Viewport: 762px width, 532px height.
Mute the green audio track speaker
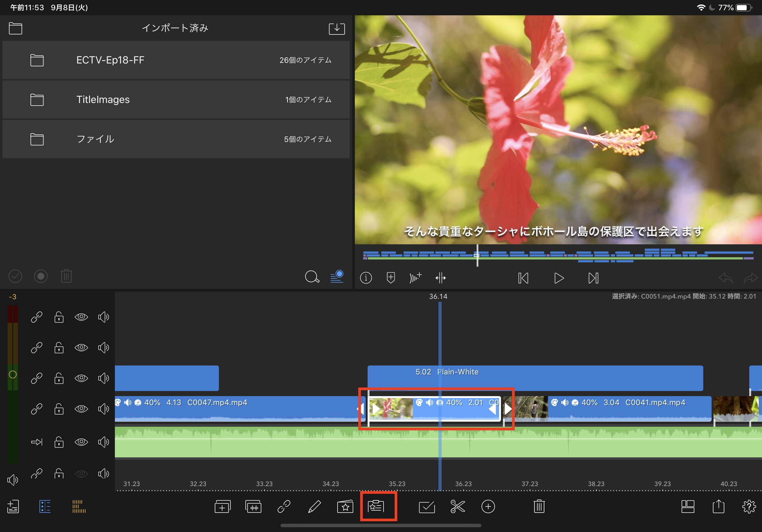[103, 442]
